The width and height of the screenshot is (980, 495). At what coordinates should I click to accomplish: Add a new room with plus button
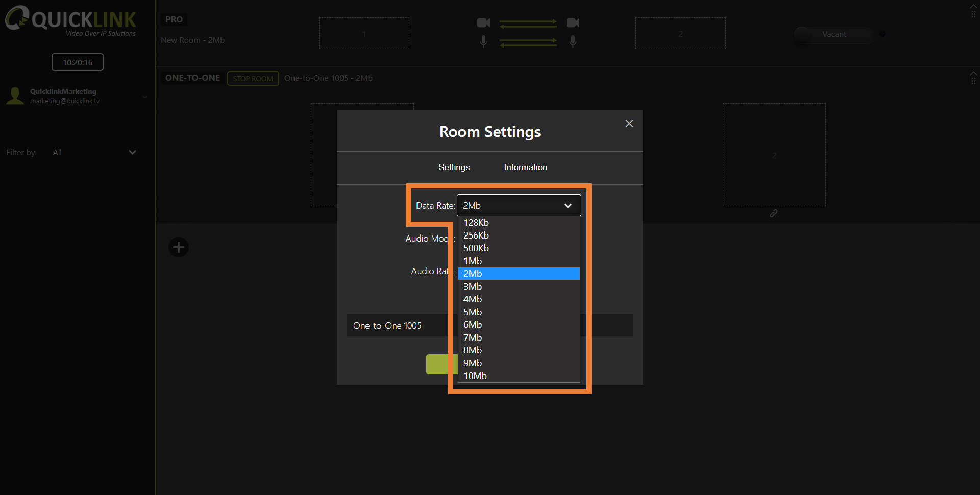coord(179,248)
